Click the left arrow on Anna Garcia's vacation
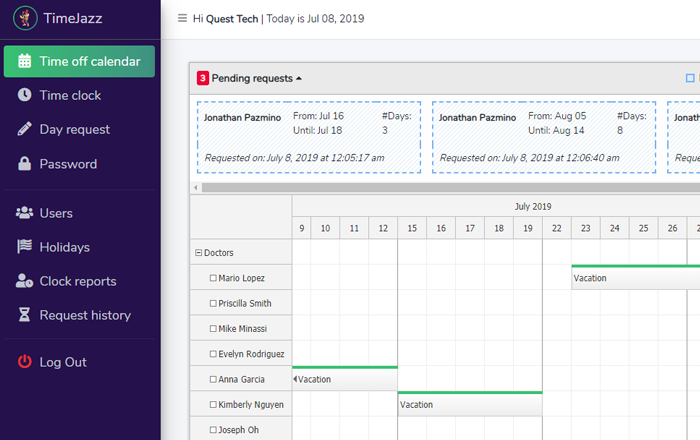The width and height of the screenshot is (700, 440). point(295,380)
